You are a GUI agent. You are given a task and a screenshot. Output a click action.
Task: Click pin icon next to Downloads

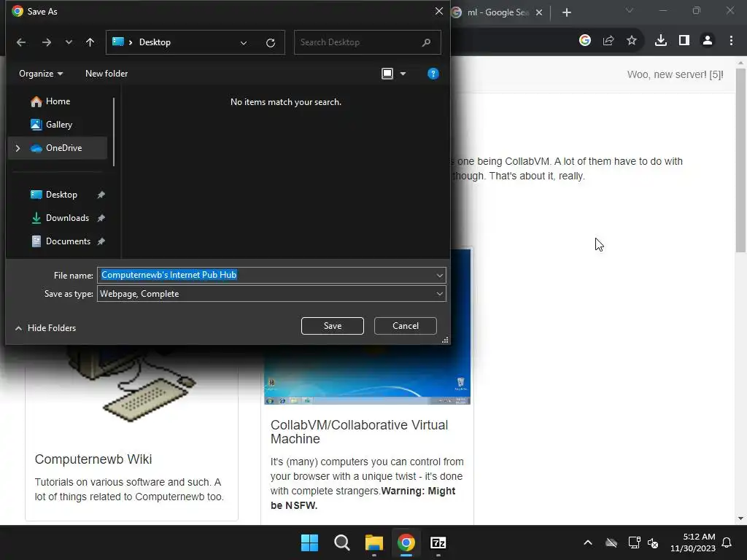tap(101, 218)
